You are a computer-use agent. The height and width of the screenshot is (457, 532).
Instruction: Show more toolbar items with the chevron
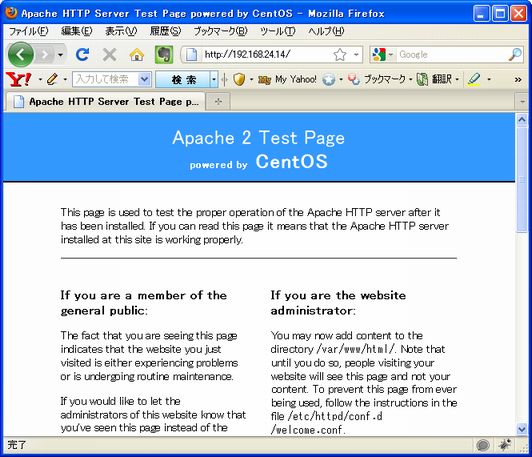(x=518, y=80)
